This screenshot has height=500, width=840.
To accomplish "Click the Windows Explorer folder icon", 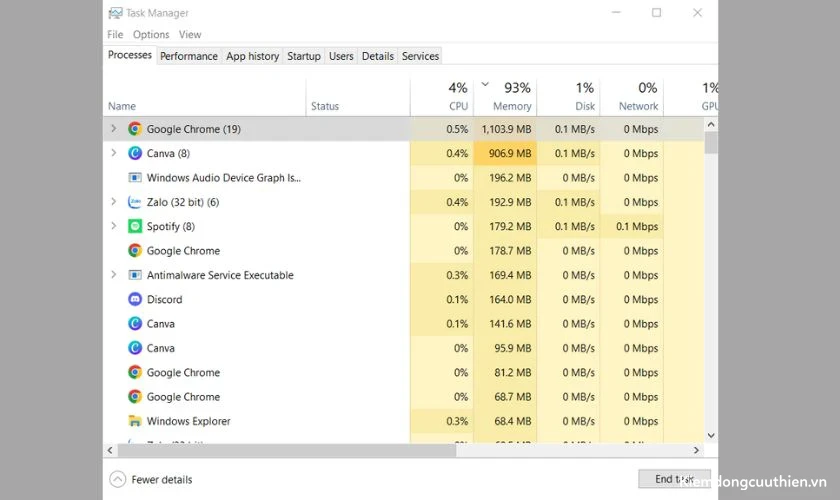I will pos(135,421).
